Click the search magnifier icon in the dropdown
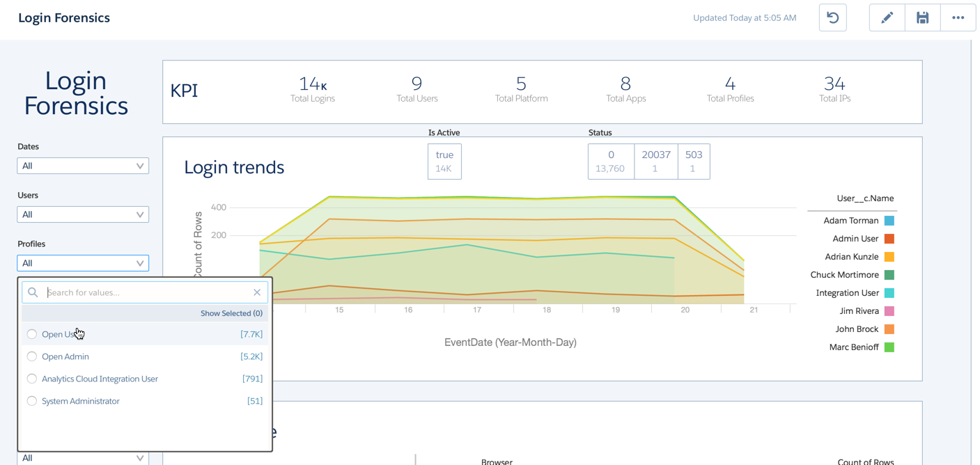The height and width of the screenshot is (465, 980). tap(33, 292)
